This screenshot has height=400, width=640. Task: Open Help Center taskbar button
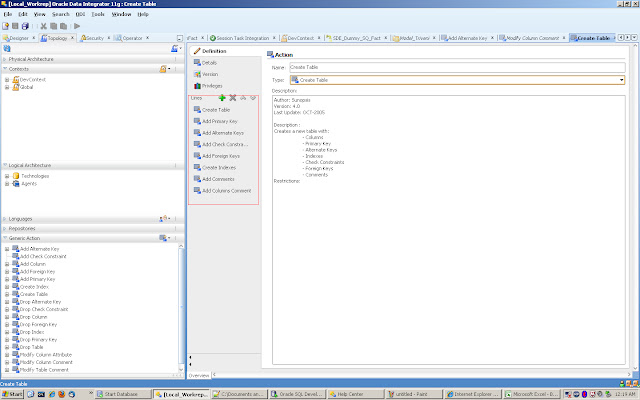356,394
